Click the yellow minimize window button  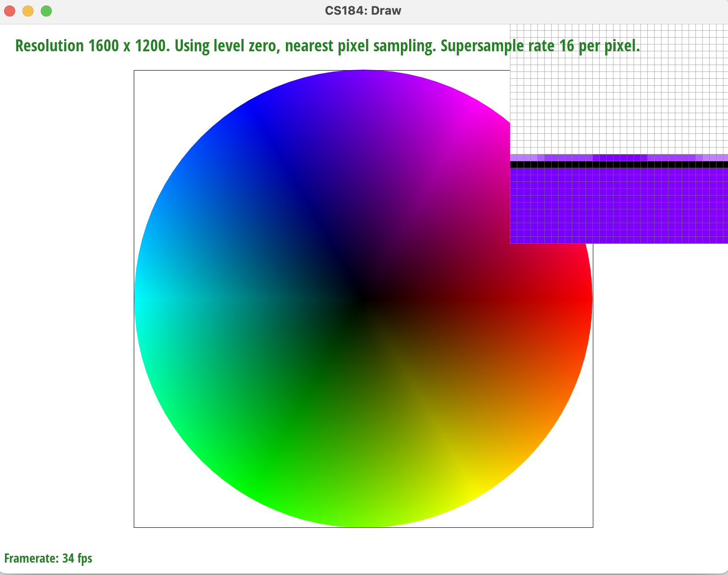pyautogui.click(x=28, y=11)
